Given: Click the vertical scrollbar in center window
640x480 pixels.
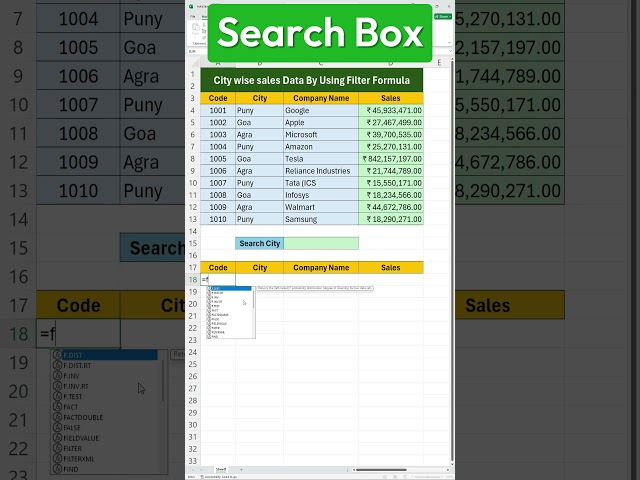Looking at the screenshot, I should pos(451,261).
